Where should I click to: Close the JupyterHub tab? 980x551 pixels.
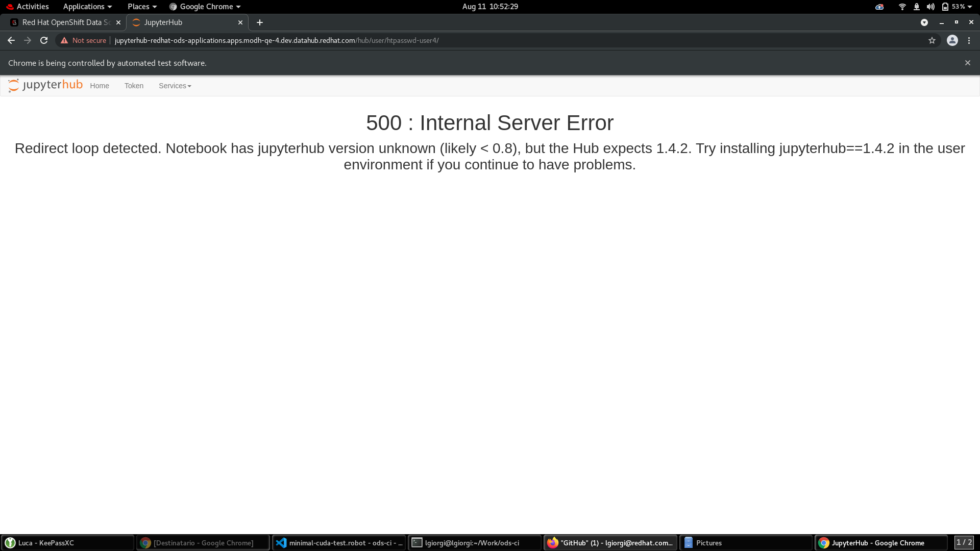(240, 22)
